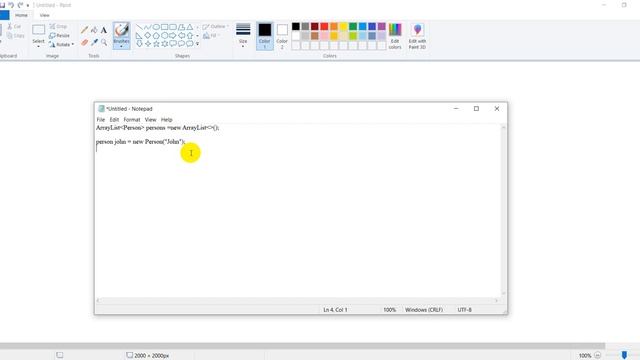Activate Color 2 selector
This screenshot has width=640, height=360.
pos(282,36)
